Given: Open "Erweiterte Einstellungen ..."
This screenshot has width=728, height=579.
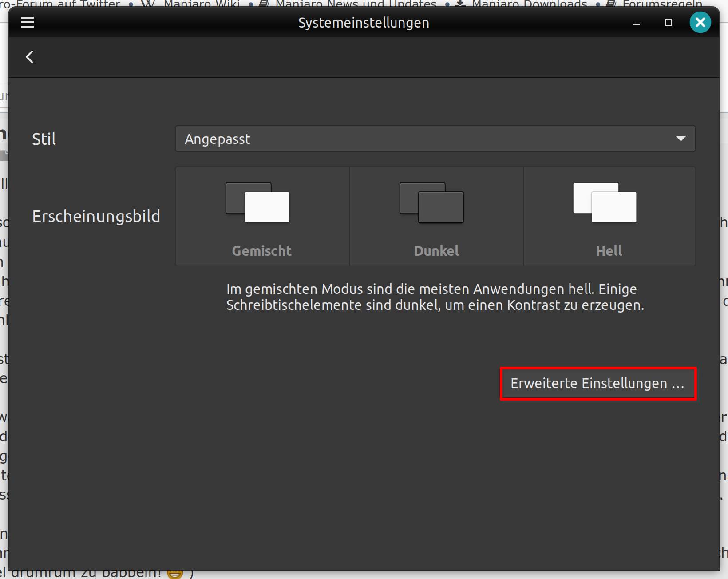Looking at the screenshot, I should (x=597, y=383).
